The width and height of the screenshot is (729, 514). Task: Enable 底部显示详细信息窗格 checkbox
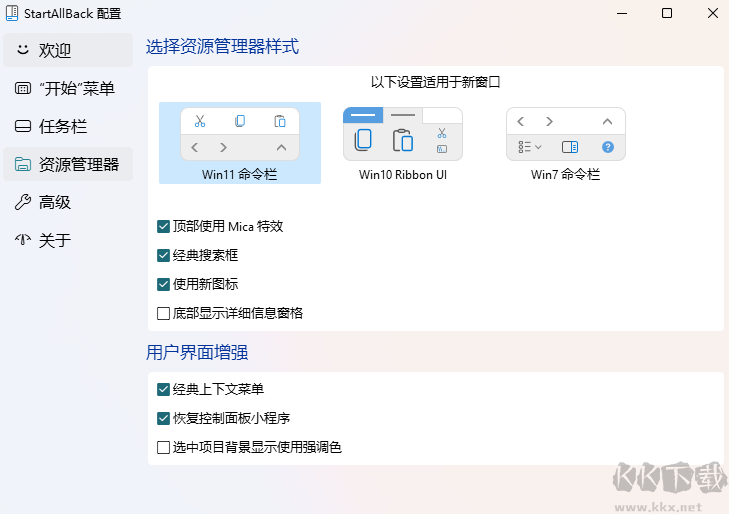(164, 314)
